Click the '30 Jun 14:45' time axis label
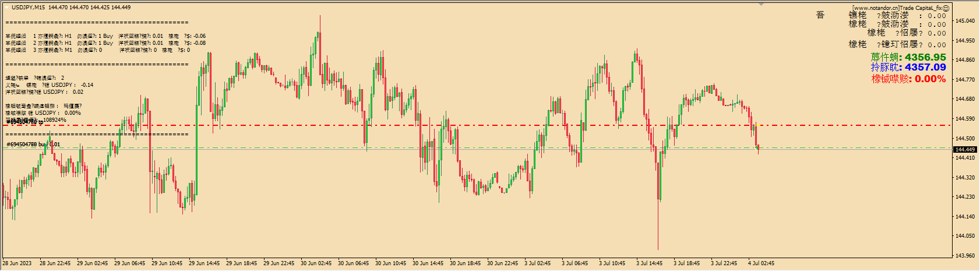This screenshot has width=980, height=271. 428,263
